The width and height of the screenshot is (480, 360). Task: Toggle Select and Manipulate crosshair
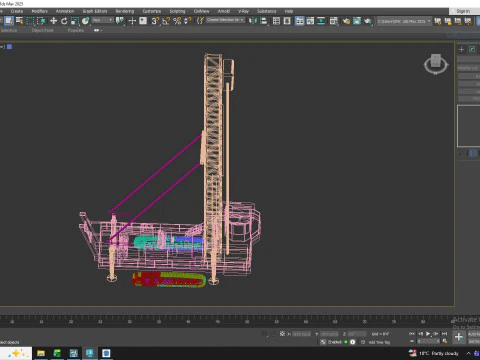click(132, 21)
